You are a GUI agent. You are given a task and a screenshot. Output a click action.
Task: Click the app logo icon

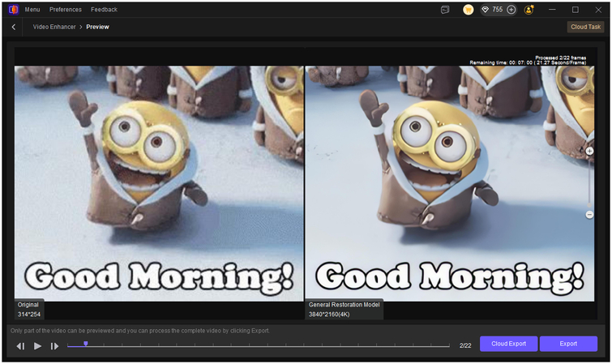[x=13, y=10]
